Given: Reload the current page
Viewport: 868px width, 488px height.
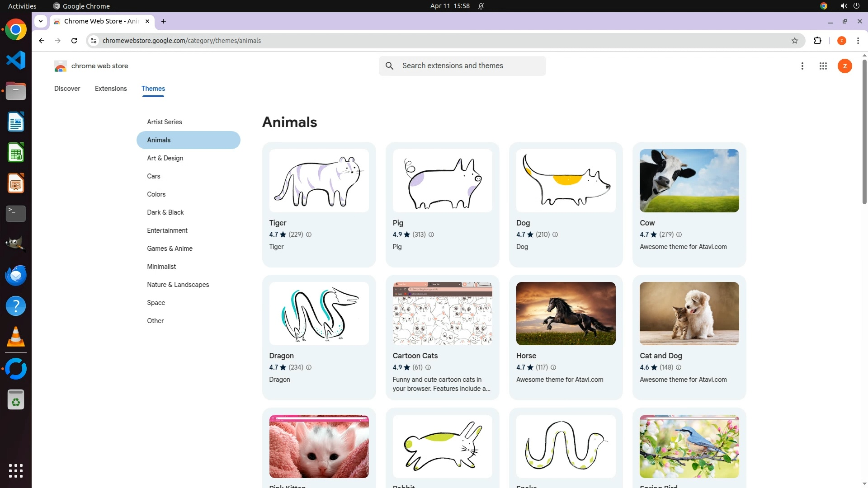Looking at the screenshot, I should pyautogui.click(x=74, y=41).
